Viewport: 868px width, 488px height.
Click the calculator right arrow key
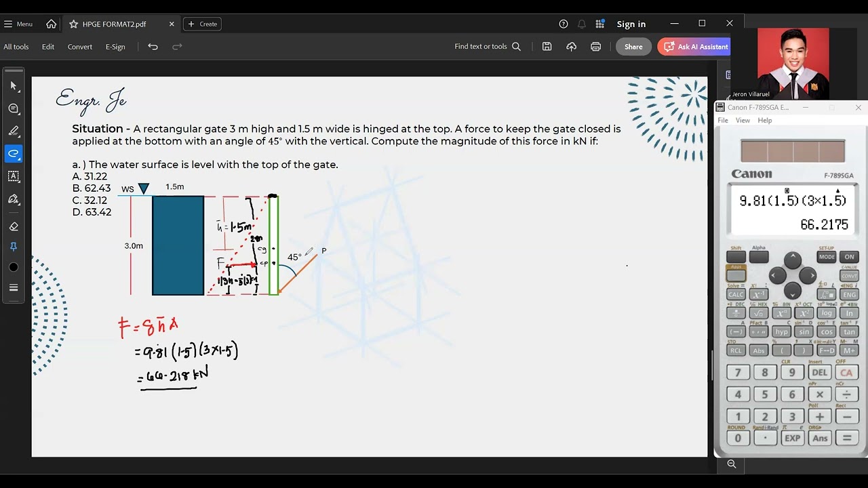coord(808,275)
